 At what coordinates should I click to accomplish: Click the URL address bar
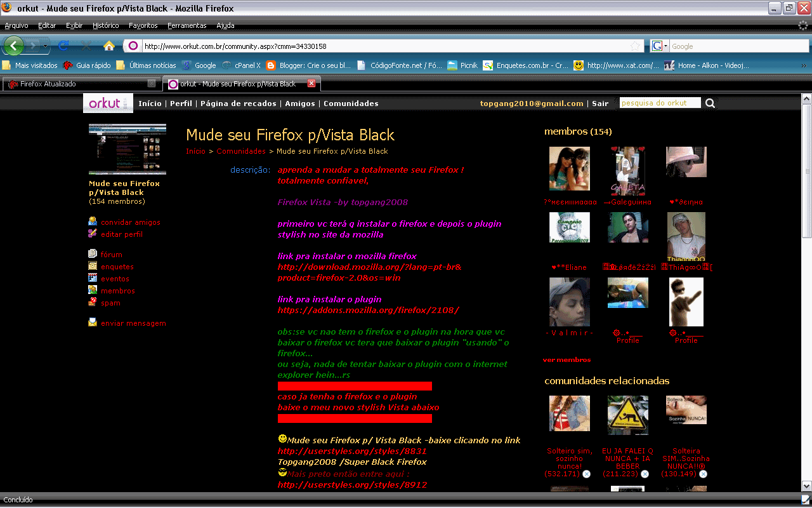(x=385, y=46)
